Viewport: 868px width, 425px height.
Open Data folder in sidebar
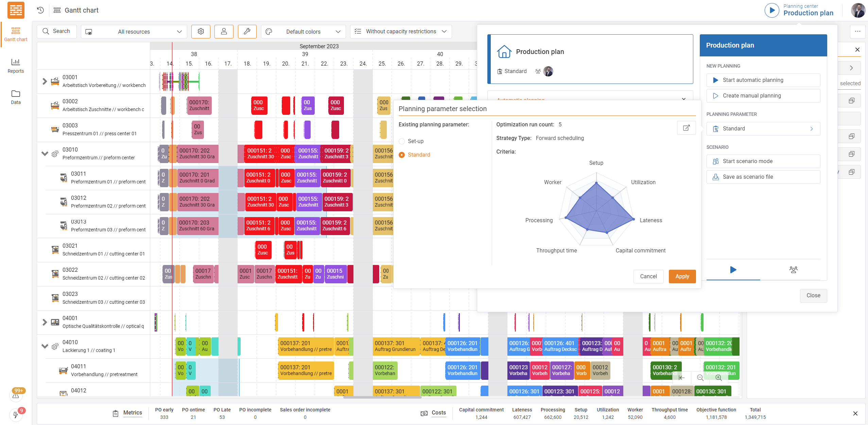pyautogui.click(x=16, y=97)
